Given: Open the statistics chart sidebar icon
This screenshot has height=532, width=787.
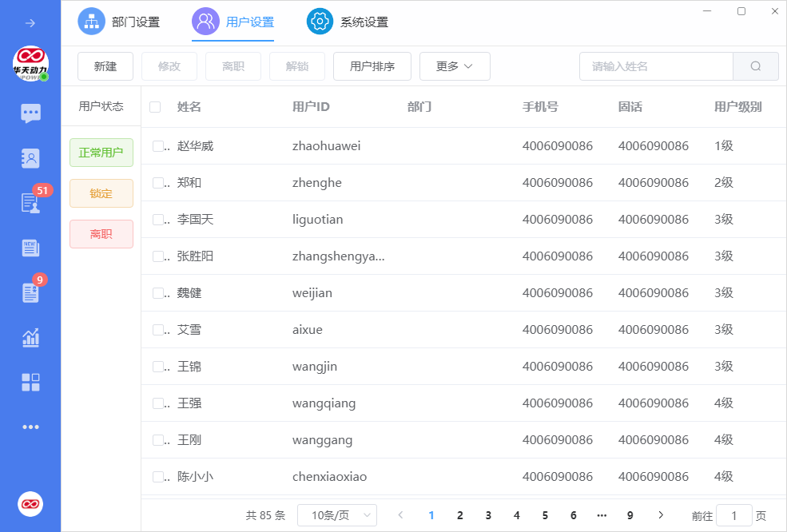Looking at the screenshot, I should click(30, 337).
